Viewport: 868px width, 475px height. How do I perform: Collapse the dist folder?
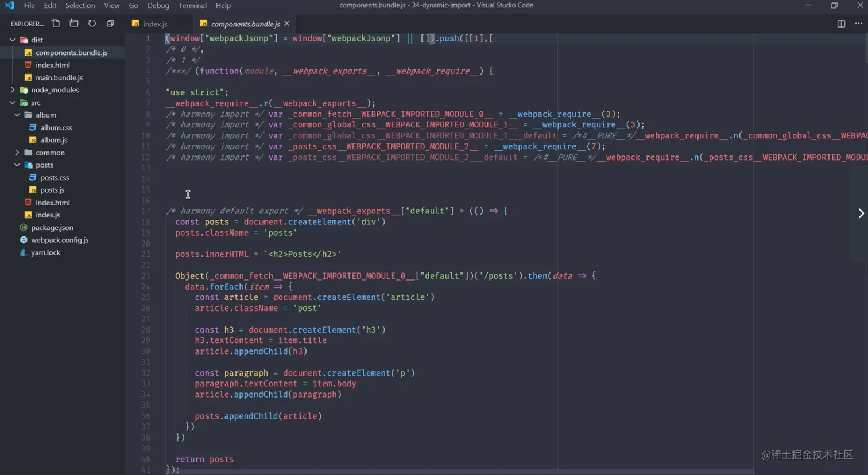coord(13,40)
